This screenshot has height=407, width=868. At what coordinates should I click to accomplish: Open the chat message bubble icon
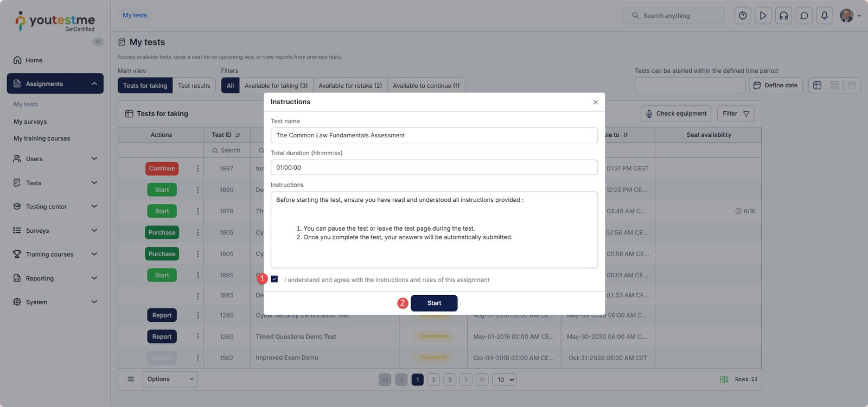[804, 16]
